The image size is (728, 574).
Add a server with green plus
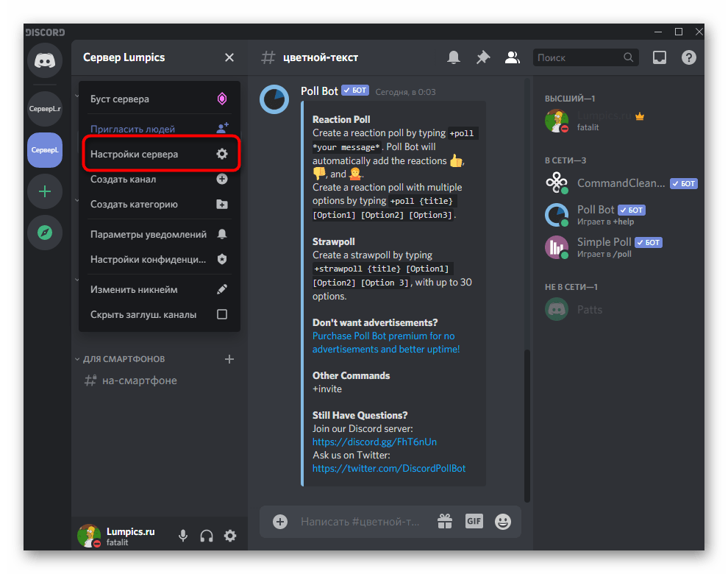45,191
